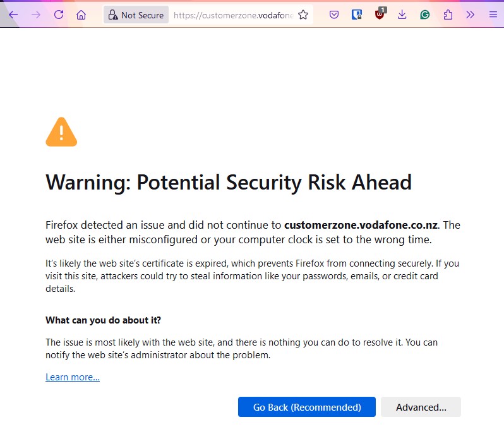Click the customerzone.vodafone URL address field

point(232,15)
